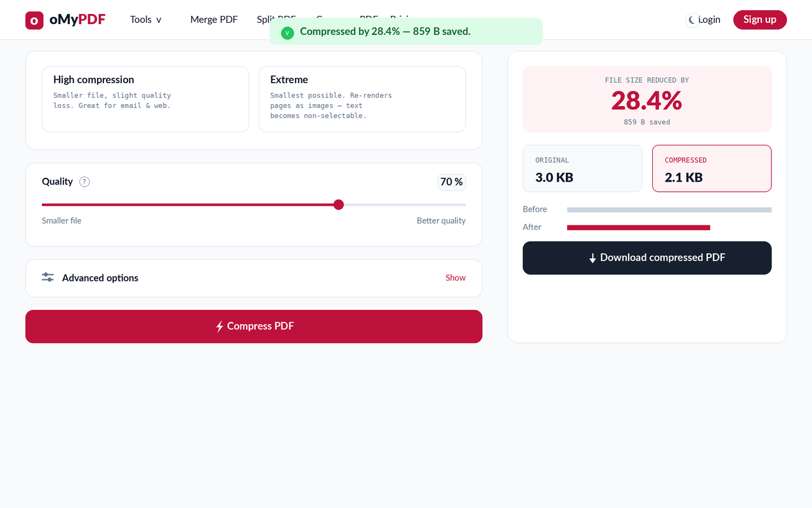Click the 'FILE SIZE REDUCED BY' heading

pyautogui.click(x=647, y=80)
